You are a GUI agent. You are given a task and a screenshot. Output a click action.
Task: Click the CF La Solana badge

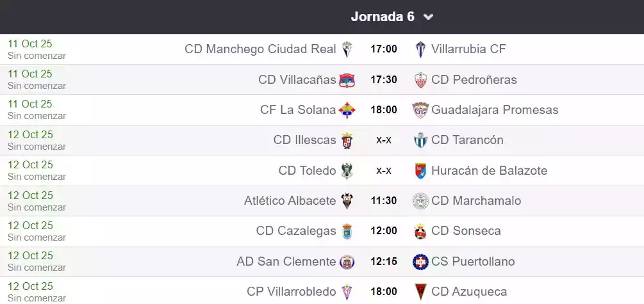[347, 110]
